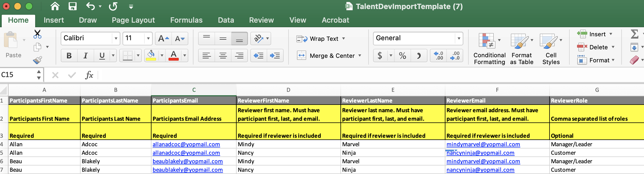Undo the last action
This screenshot has height=174, width=644.
pos(91,6)
